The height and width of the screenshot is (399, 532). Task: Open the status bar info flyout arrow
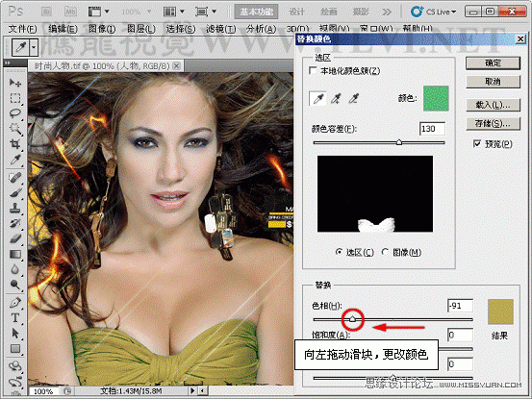192,390
